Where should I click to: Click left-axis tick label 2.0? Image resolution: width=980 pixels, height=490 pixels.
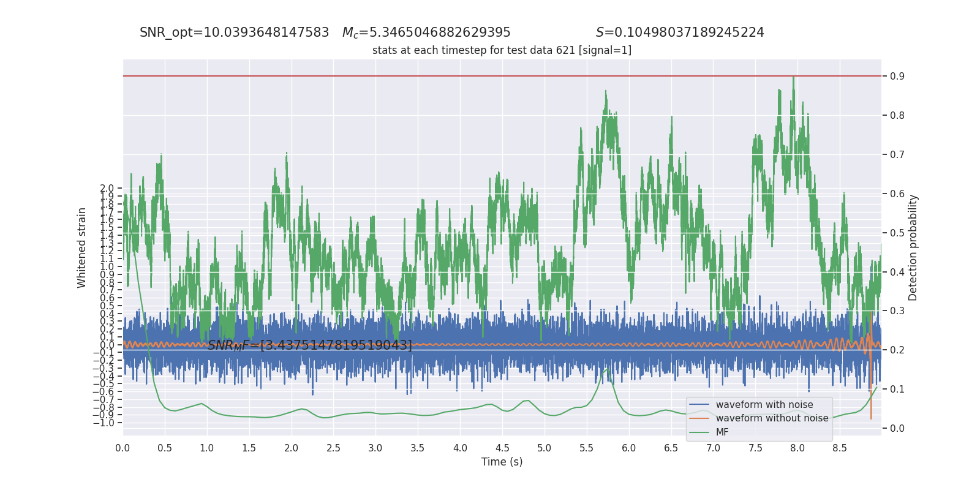[107, 189]
